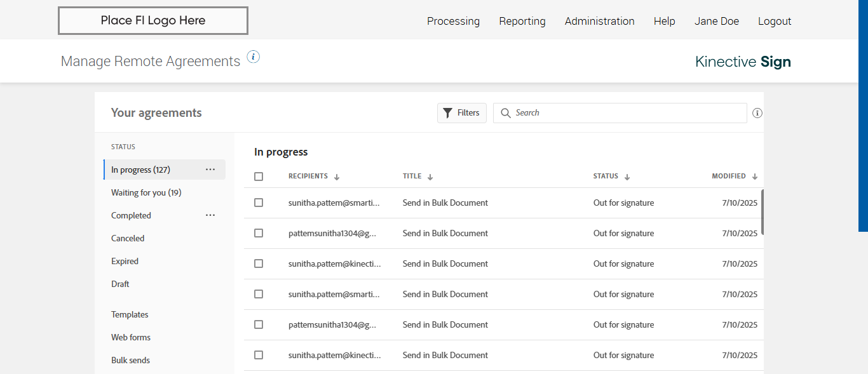Open the Reporting menu
This screenshot has height=374, width=868.
click(522, 21)
